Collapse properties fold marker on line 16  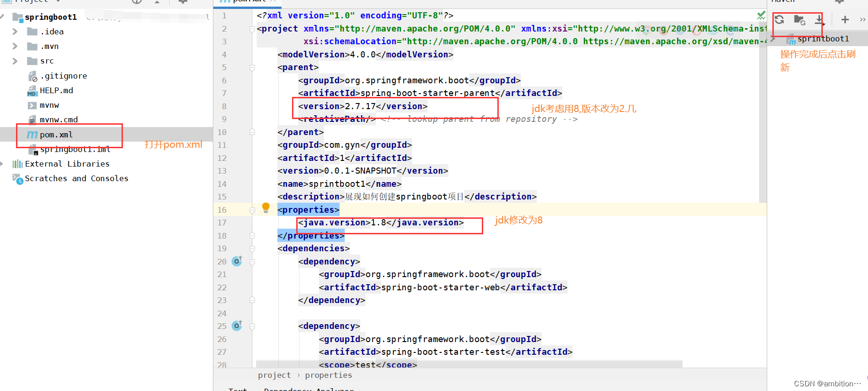[x=252, y=210]
